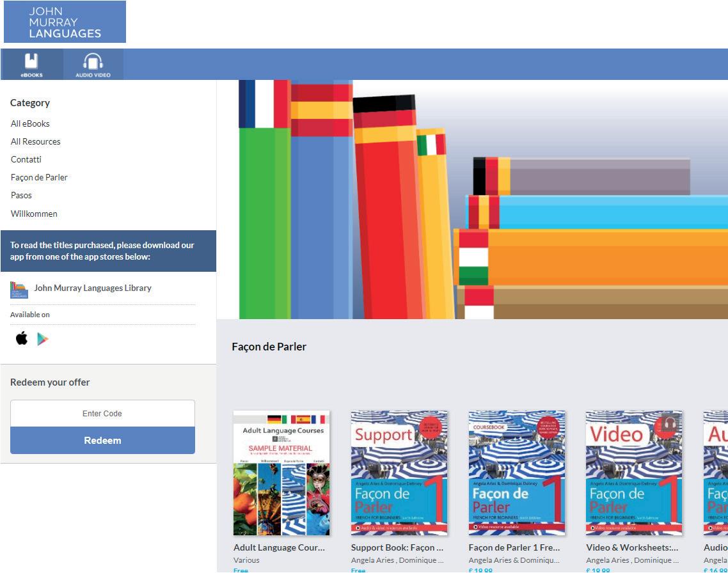Click the headphones badge on Video cover
This screenshot has height=573, width=728.
click(669, 423)
